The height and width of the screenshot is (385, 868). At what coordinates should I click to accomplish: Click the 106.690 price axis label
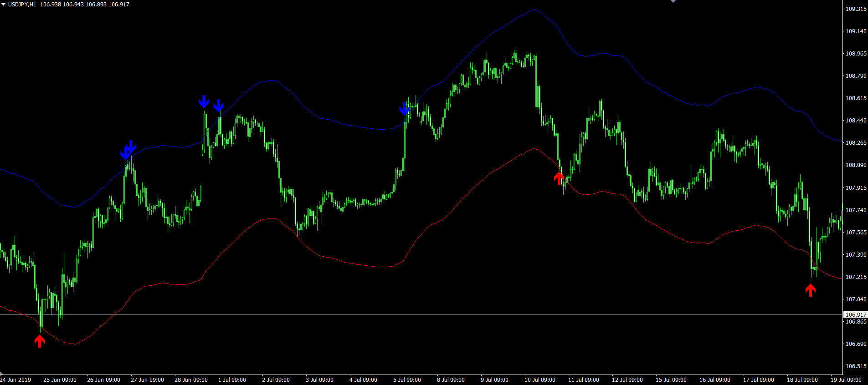point(856,344)
